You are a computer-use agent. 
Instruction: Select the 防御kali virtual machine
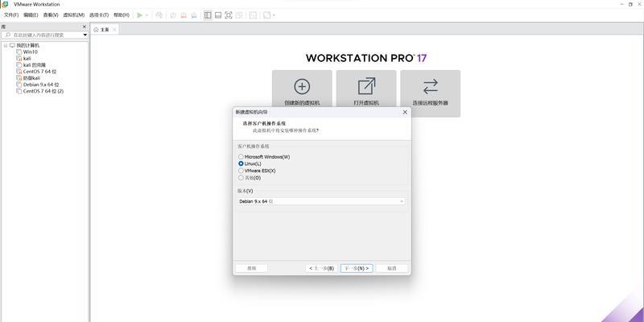tap(31, 78)
